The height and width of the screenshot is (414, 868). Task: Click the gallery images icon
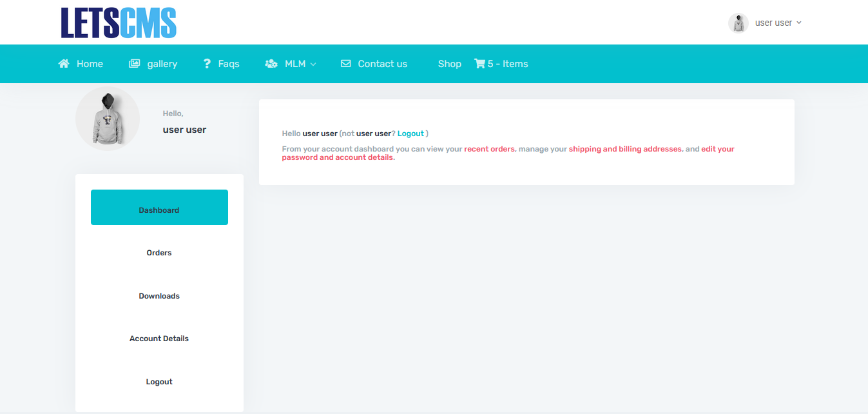coord(134,64)
